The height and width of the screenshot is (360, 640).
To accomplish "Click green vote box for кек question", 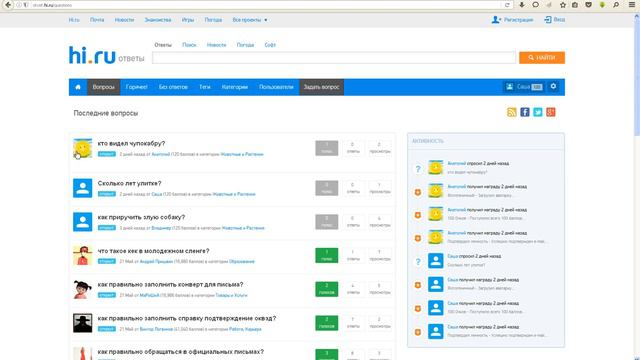I will pyautogui.click(x=327, y=256).
